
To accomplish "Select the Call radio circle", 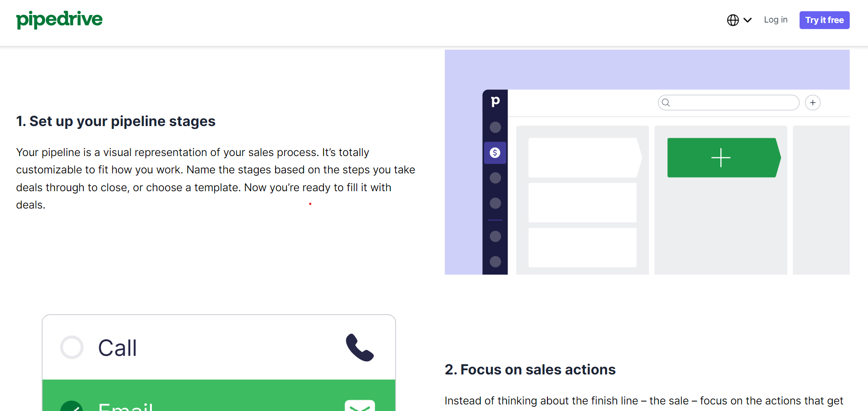I will tap(72, 347).
